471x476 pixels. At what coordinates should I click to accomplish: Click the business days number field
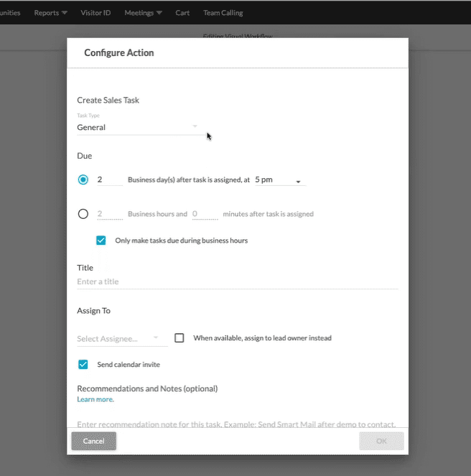(109, 179)
